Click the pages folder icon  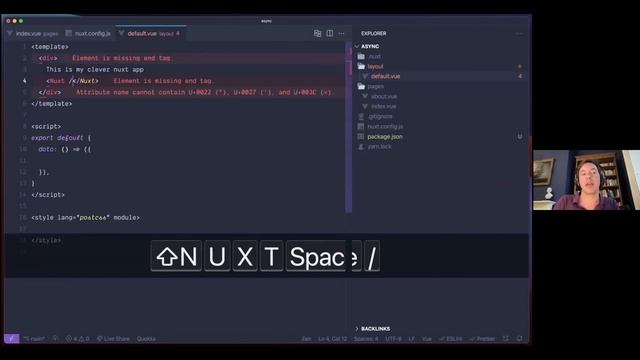(361, 86)
